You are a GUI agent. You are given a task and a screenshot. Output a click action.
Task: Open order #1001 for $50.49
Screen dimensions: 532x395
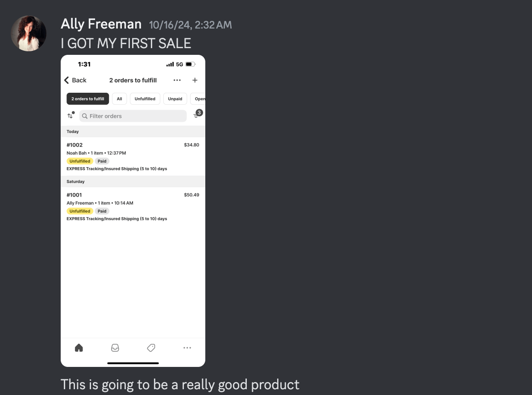pos(133,206)
